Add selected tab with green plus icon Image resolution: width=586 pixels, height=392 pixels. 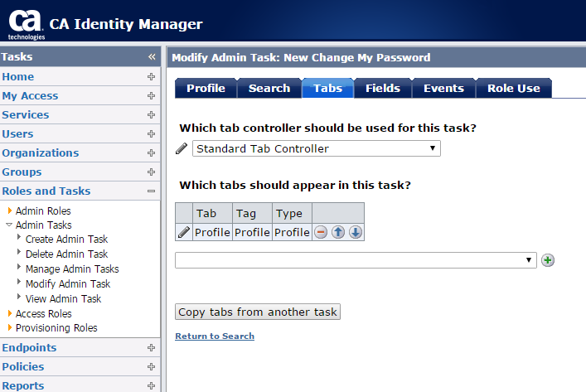coord(548,260)
